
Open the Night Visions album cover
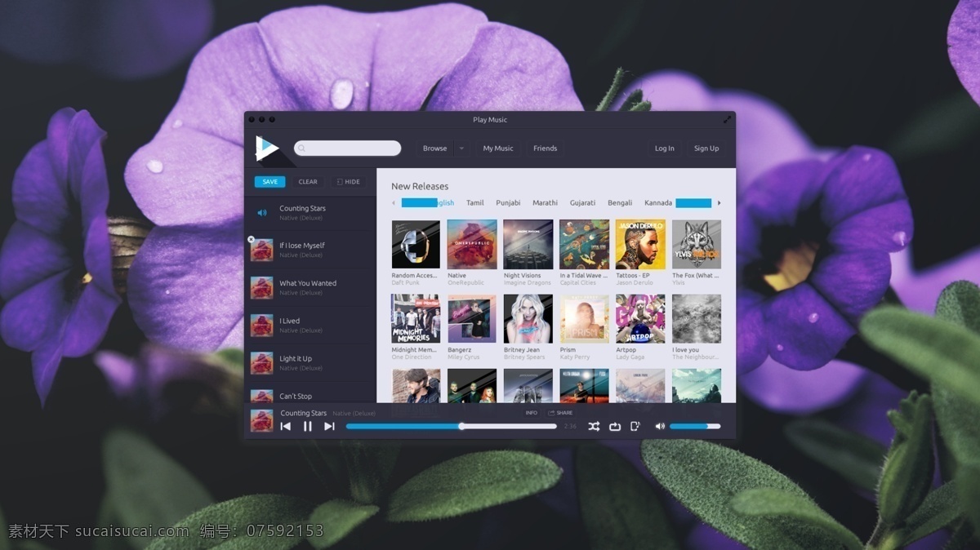[528, 244]
